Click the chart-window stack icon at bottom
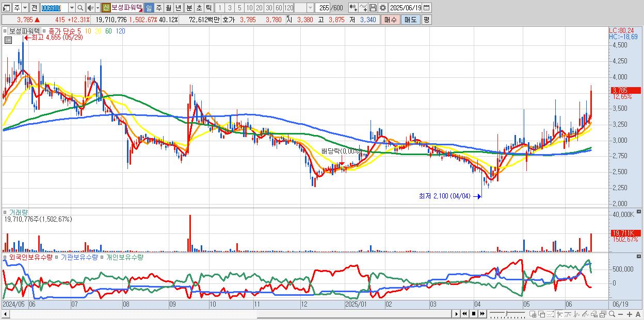This screenshot has height=320, width=644. pyautogui.click(x=603, y=314)
